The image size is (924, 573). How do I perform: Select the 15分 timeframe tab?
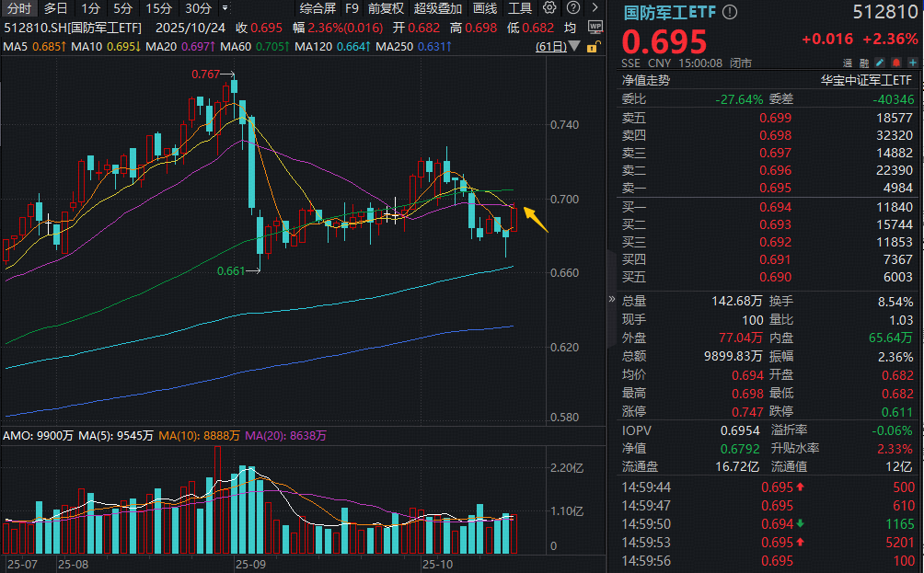click(158, 8)
